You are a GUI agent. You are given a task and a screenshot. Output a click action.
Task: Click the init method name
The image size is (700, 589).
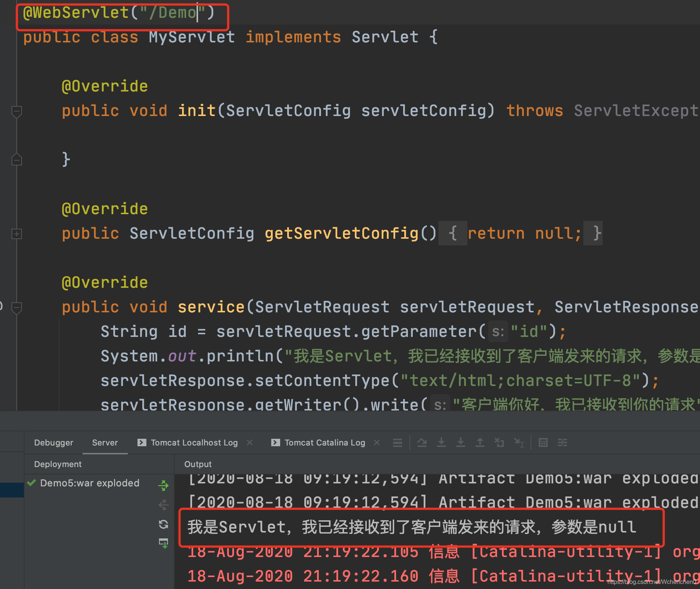click(x=197, y=111)
